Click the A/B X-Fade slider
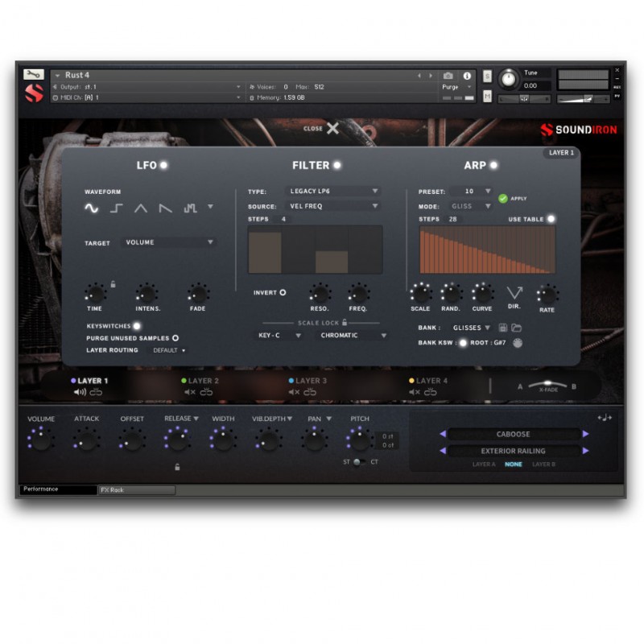 (547, 386)
